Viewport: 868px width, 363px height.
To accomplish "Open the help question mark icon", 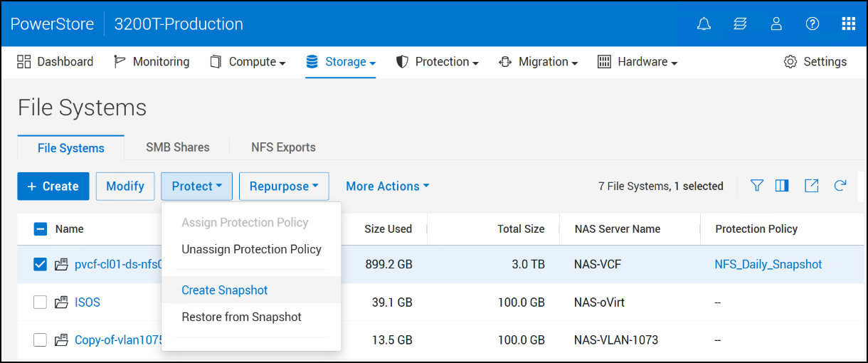I will click(813, 24).
